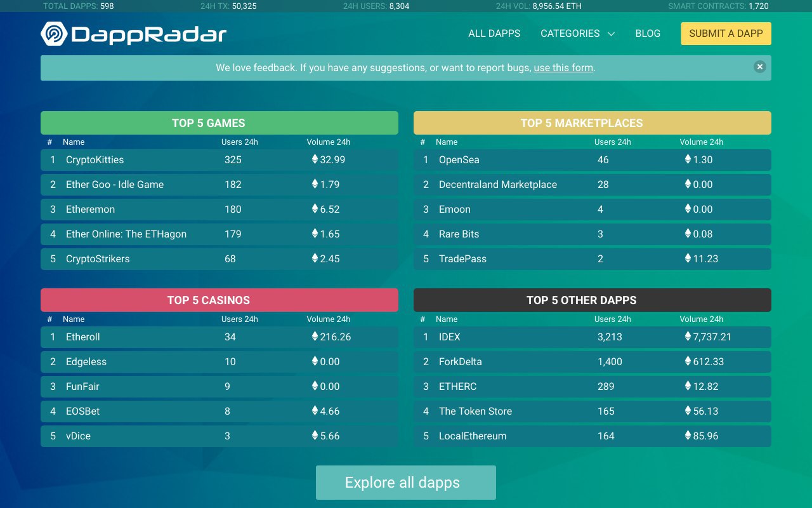The width and height of the screenshot is (812, 508).
Task: Select the CryptoStrikers game entry
Action: pos(98,259)
